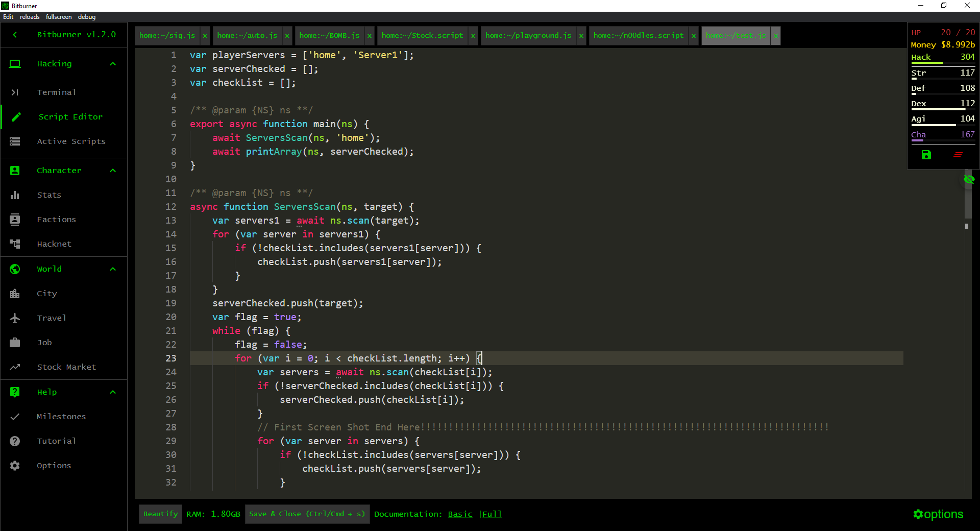Viewport: 980px width, 531px height.
Task: Switch to the home:~/sig.js tab
Action: [x=167, y=36]
